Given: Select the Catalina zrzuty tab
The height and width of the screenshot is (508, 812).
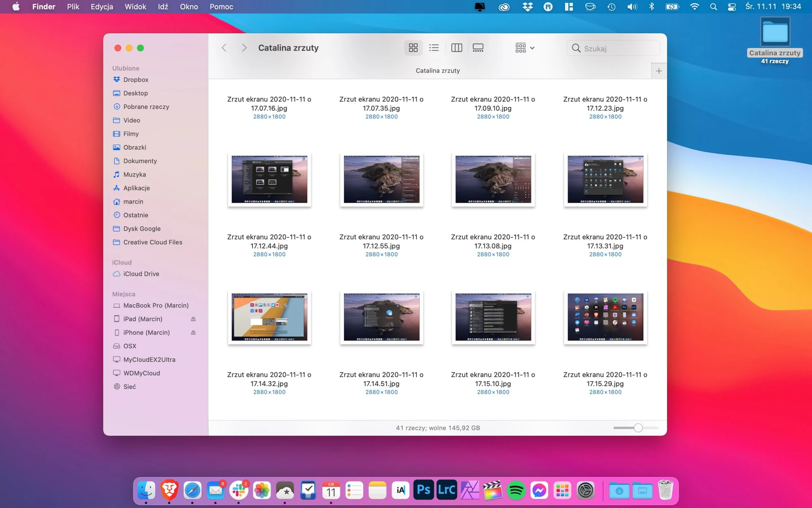Looking at the screenshot, I should (x=438, y=71).
